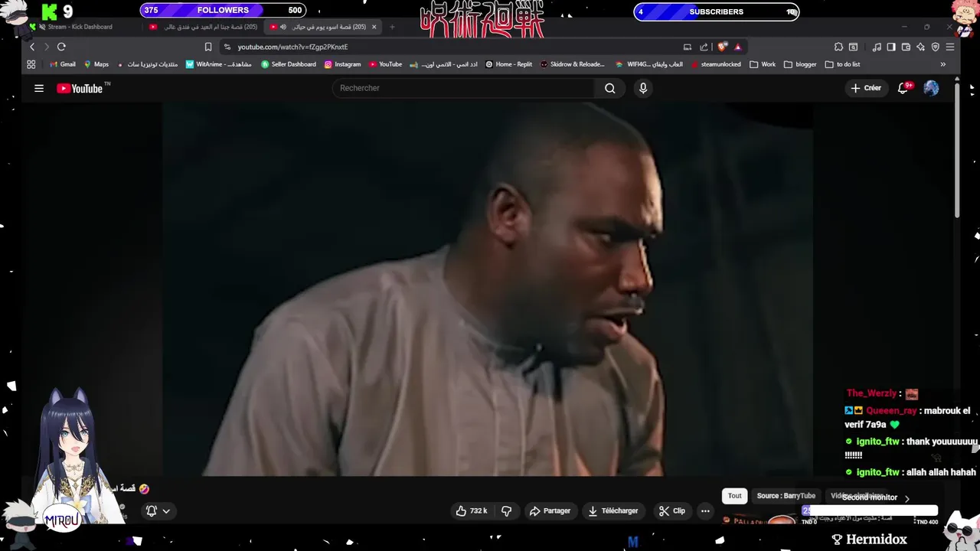The image size is (980, 551).
Task: Close the active YouTube tab
Action: pyautogui.click(x=374, y=27)
